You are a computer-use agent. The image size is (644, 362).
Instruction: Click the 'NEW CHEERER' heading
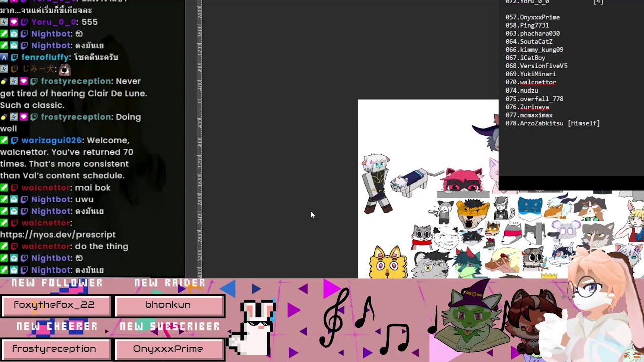pyautogui.click(x=57, y=327)
